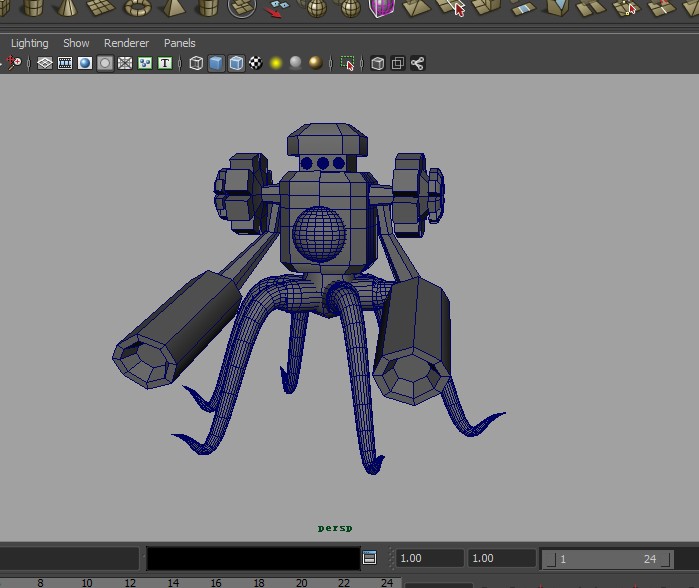Toggle the Resolution Gate icon
Viewport: 699px width, 588px height.
click(85, 63)
